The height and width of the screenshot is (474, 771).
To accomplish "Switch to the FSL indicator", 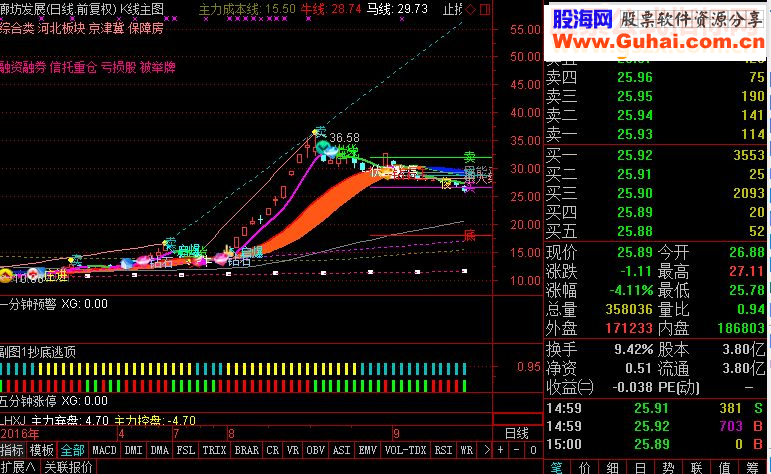I will 185,450.
